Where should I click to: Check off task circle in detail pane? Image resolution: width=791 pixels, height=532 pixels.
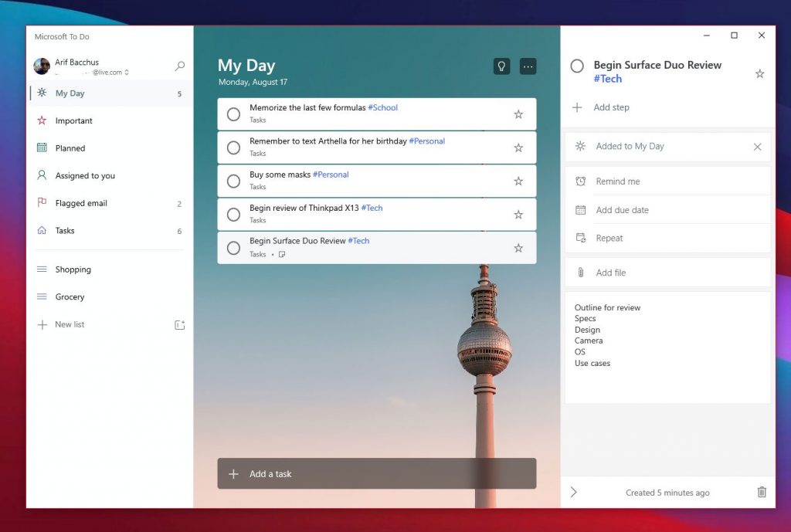[577, 66]
